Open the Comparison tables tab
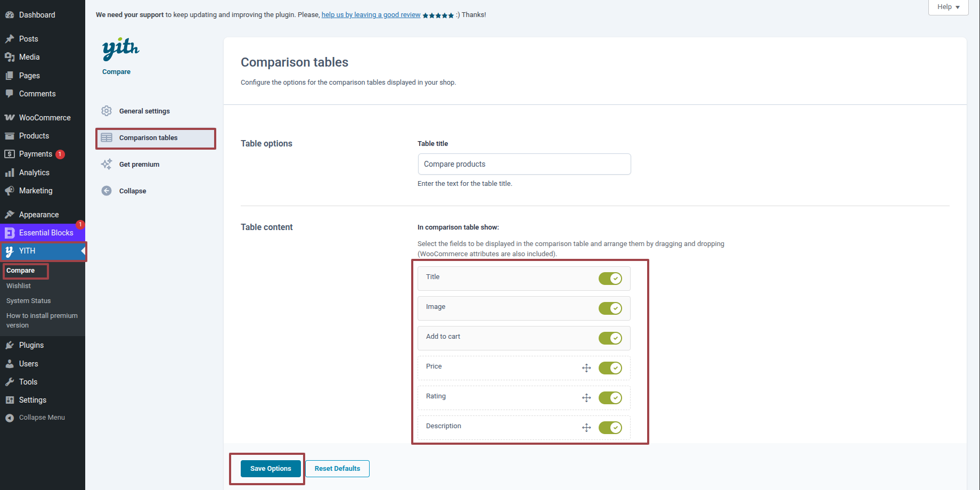This screenshot has width=980, height=490. (x=148, y=138)
